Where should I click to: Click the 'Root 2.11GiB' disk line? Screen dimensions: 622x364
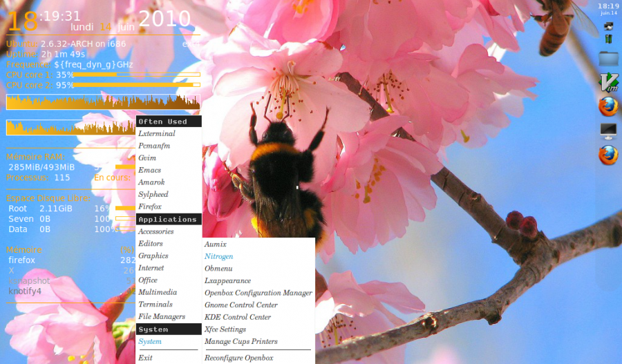(41, 209)
